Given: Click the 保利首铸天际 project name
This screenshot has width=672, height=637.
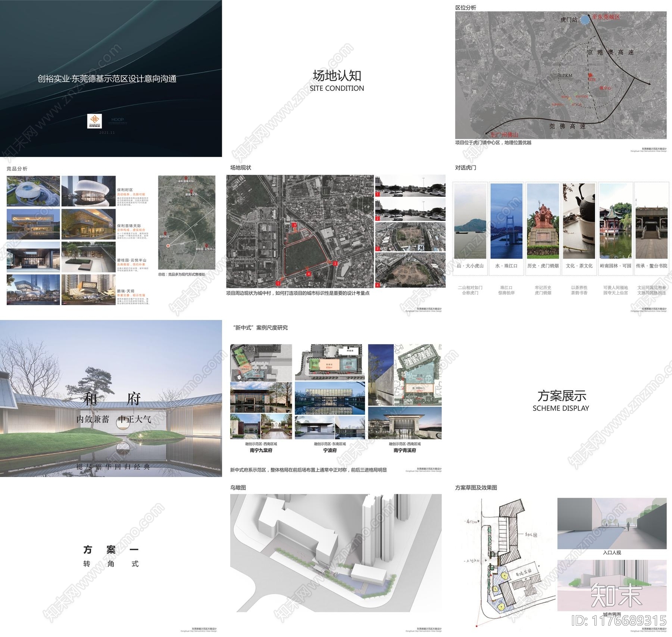Looking at the screenshot, I should [x=129, y=226].
